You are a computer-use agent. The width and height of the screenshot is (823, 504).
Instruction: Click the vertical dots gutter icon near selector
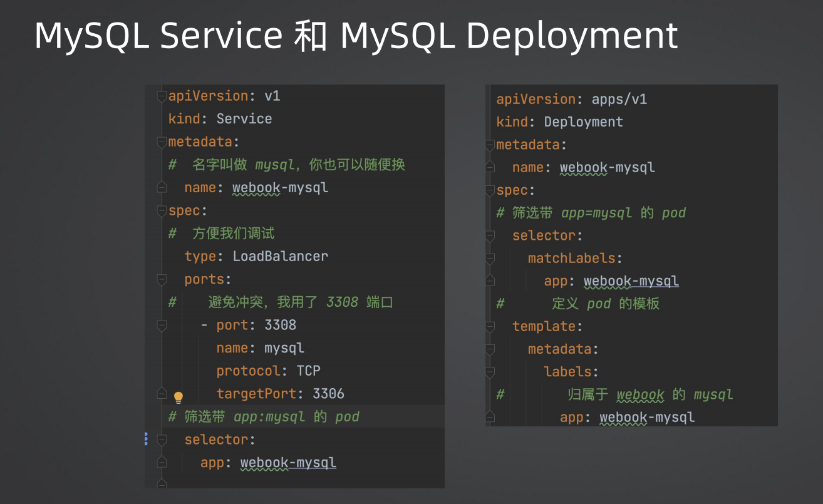tap(146, 439)
